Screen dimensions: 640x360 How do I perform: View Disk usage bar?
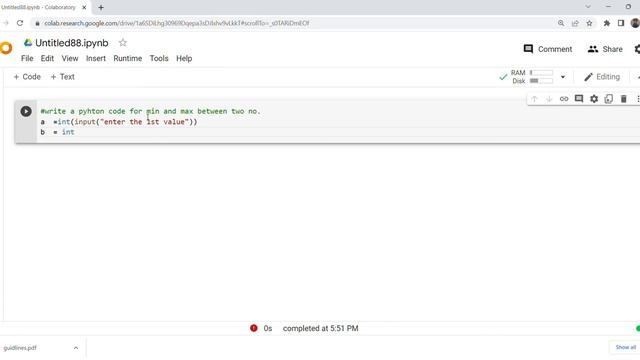(x=541, y=81)
